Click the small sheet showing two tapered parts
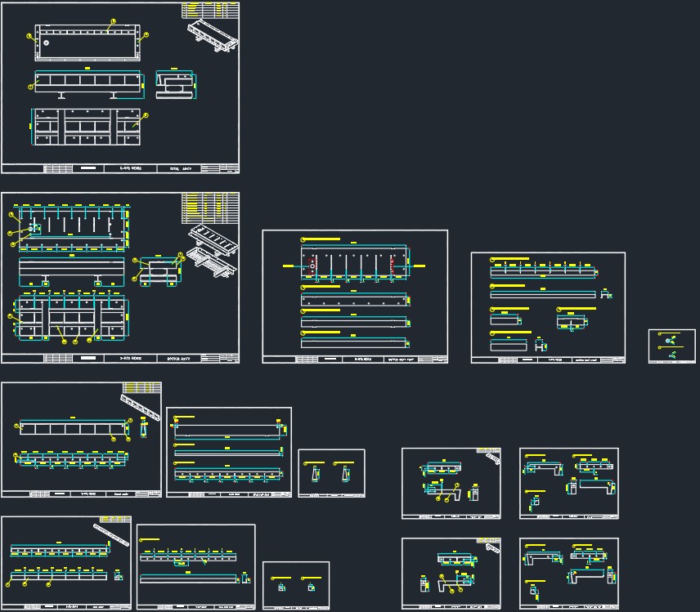 tap(331, 473)
